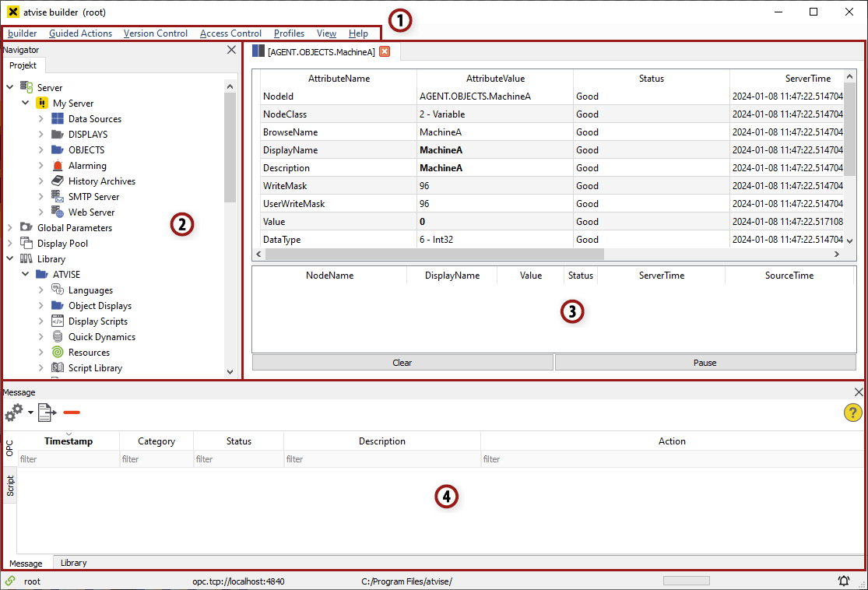Open the Version Control menu

tap(156, 33)
